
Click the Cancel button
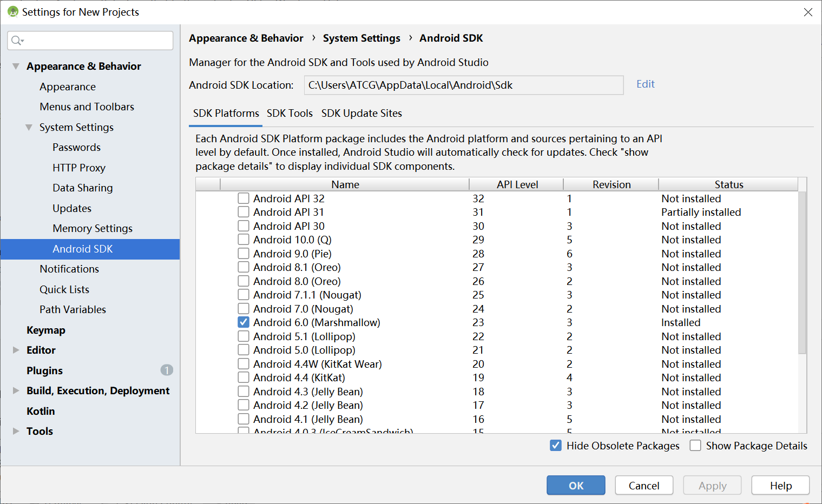coord(644,485)
